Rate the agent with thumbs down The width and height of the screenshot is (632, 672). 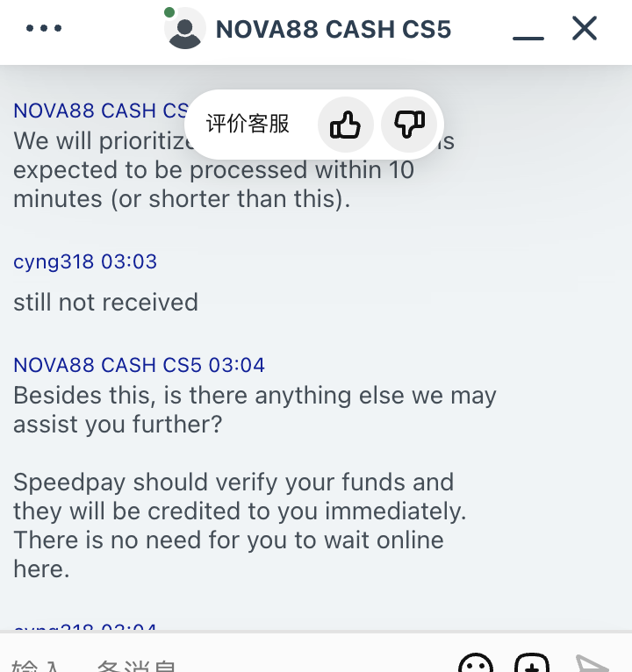tap(409, 125)
